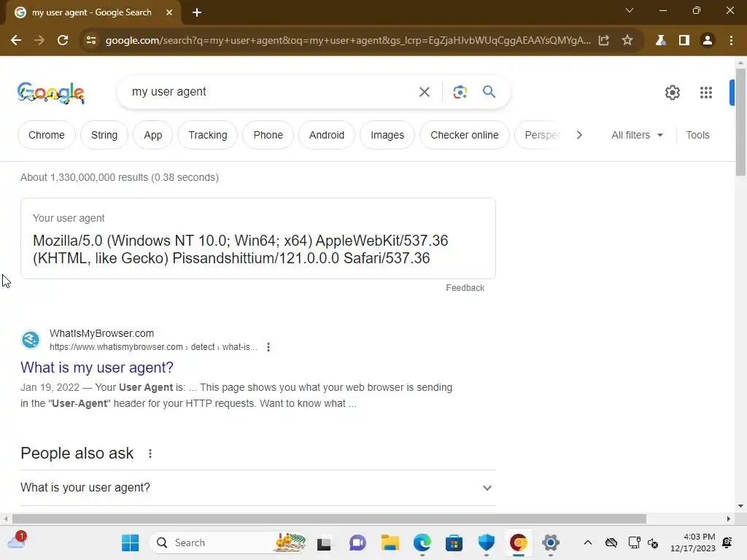This screenshot has height=560, width=747.
Task: Open Microsoft Store from taskbar
Action: (x=454, y=542)
